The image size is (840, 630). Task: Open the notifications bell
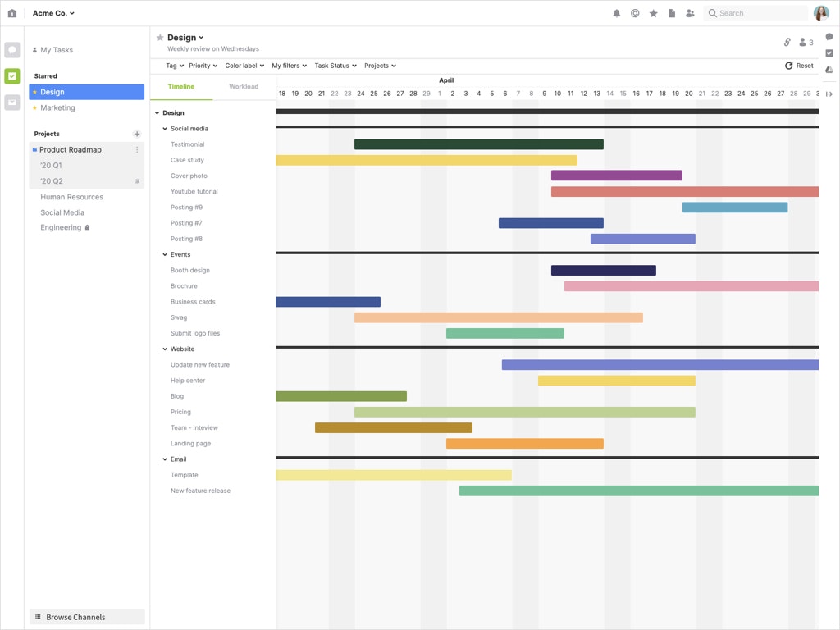tap(617, 13)
